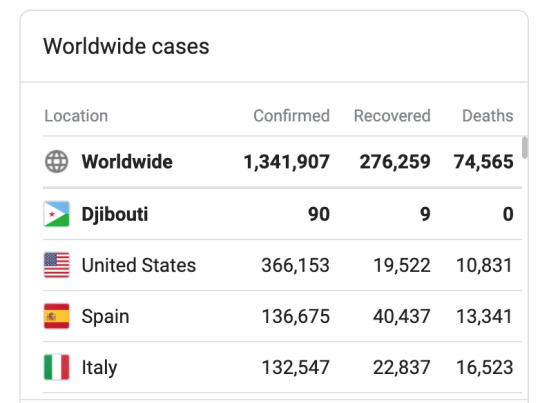Open the Italy row label

click(100, 368)
